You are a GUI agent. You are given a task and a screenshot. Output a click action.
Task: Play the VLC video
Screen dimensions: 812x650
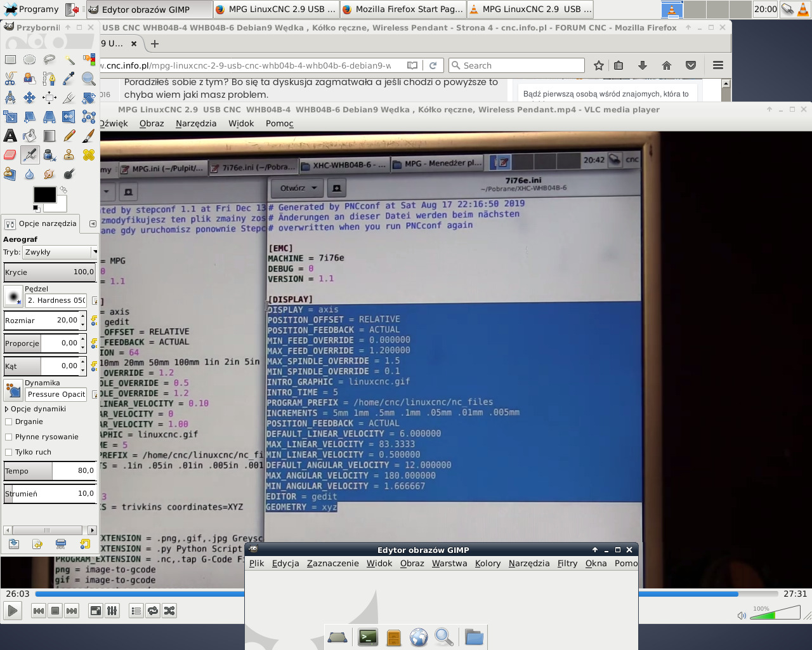(x=13, y=611)
